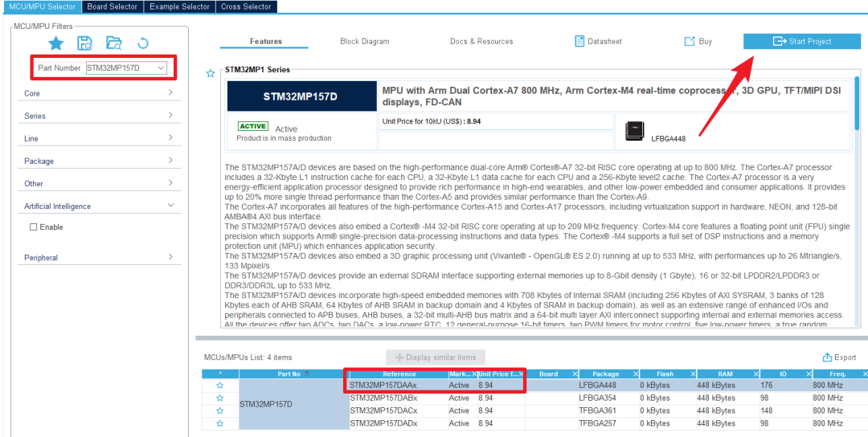868x437 pixels.
Task: Favorite the STM32MP157DADx row star
Action: pyautogui.click(x=219, y=423)
